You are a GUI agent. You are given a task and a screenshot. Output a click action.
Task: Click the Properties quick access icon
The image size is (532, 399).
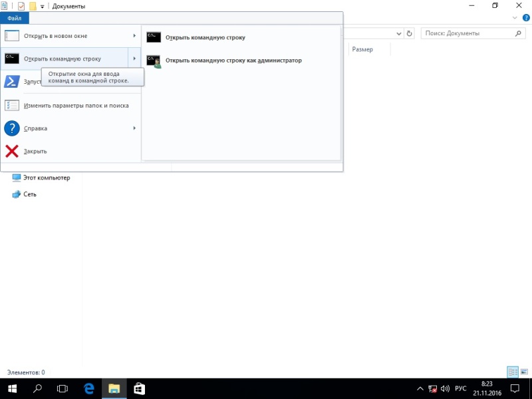[21, 6]
